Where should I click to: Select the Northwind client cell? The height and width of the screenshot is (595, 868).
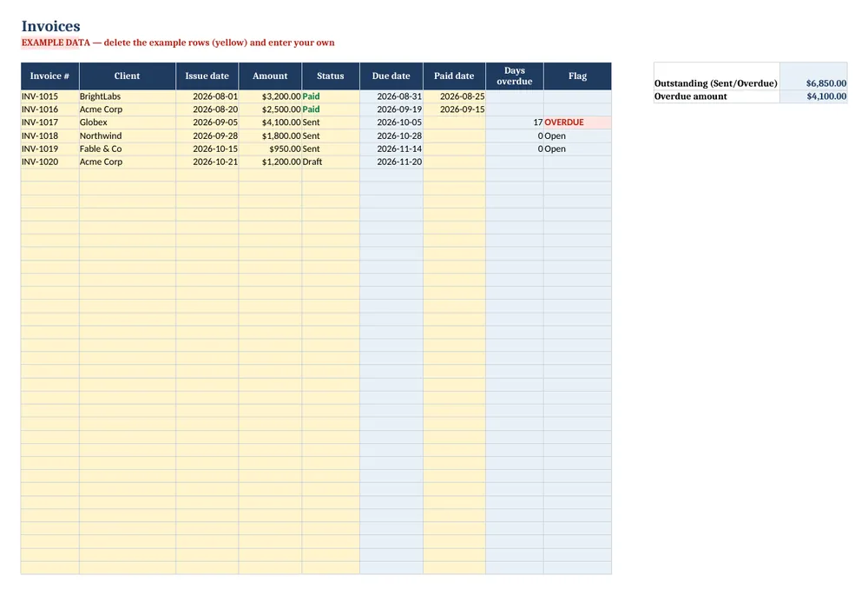point(128,136)
